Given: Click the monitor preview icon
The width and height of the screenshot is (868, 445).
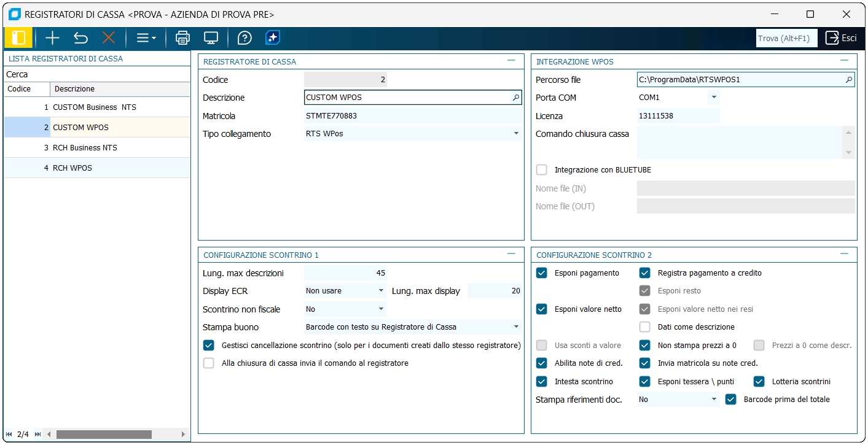Looking at the screenshot, I should pos(211,38).
